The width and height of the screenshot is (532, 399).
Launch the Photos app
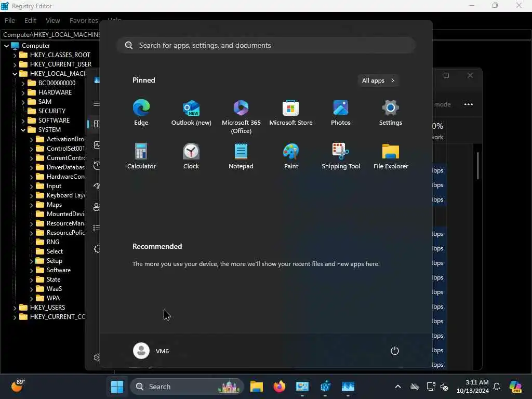(341, 113)
